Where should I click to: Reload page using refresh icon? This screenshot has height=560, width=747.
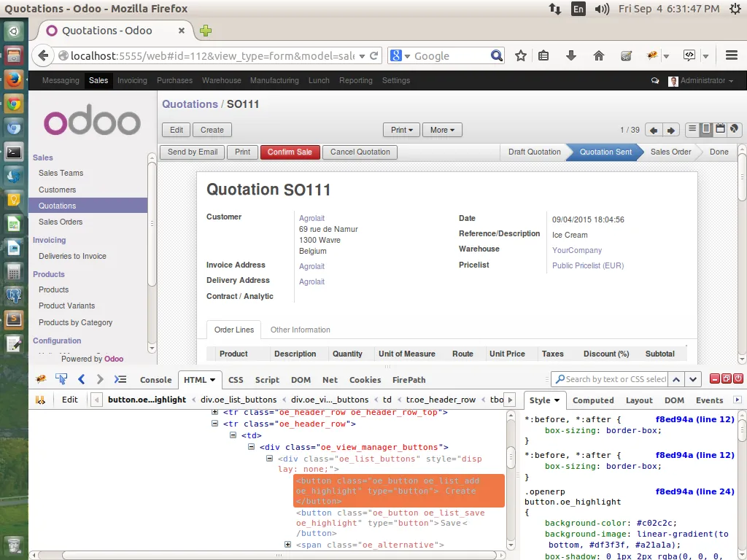point(374,55)
